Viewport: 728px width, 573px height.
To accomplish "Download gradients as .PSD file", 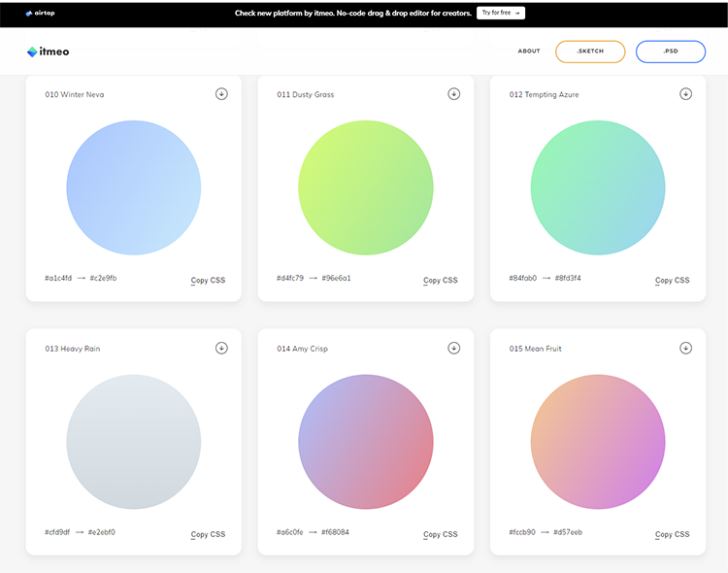I will point(670,51).
